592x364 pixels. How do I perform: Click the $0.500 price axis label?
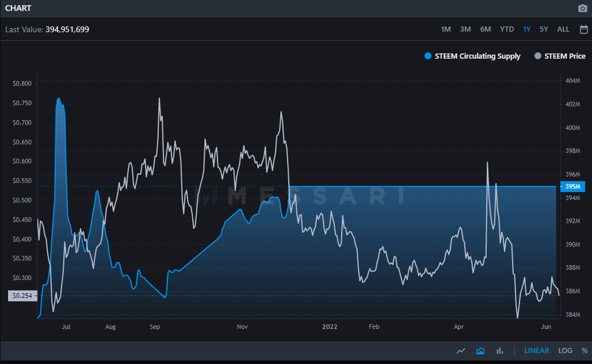tap(22, 200)
